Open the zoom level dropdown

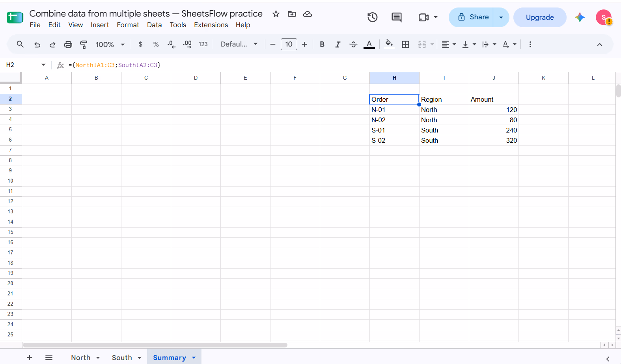tap(110, 45)
